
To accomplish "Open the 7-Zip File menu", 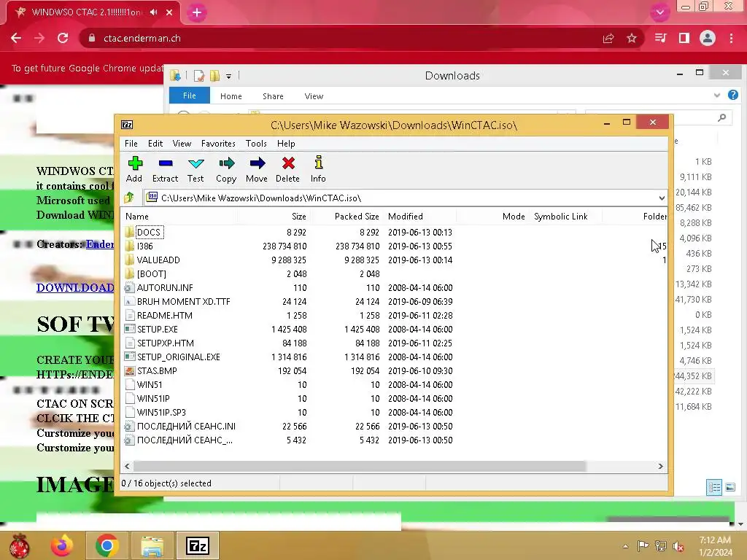I will click(x=131, y=144).
